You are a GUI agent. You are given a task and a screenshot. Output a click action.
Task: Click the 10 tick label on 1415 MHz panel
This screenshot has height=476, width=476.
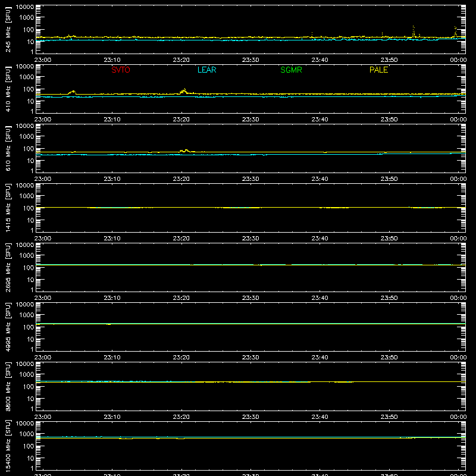click(x=31, y=220)
